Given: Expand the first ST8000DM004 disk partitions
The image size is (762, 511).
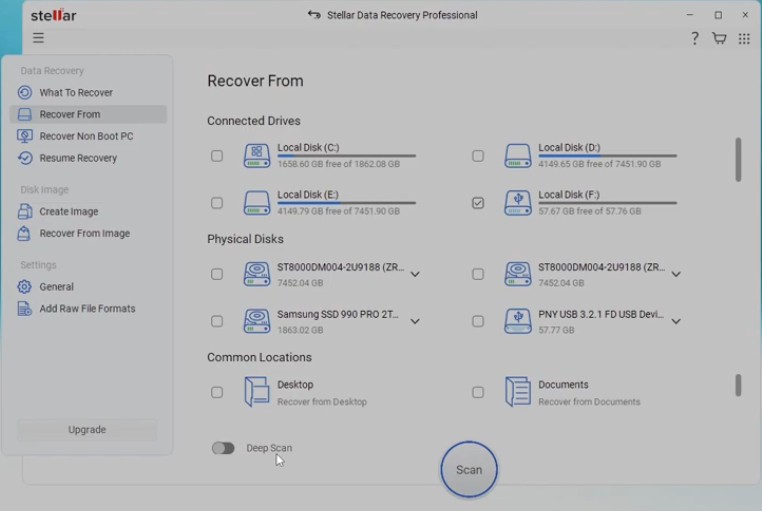Looking at the screenshot, I should (415, 274).
